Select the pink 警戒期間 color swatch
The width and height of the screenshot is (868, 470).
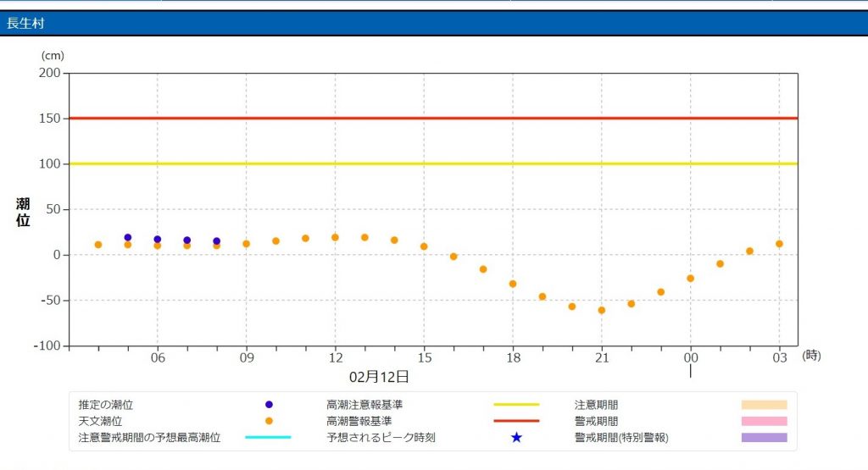[764, 421]
